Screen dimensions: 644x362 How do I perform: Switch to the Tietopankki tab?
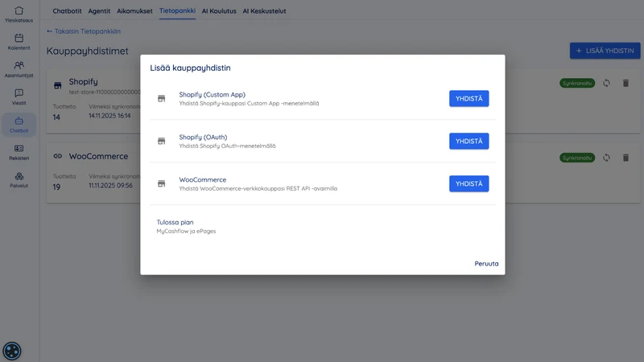tap(177, 10)
